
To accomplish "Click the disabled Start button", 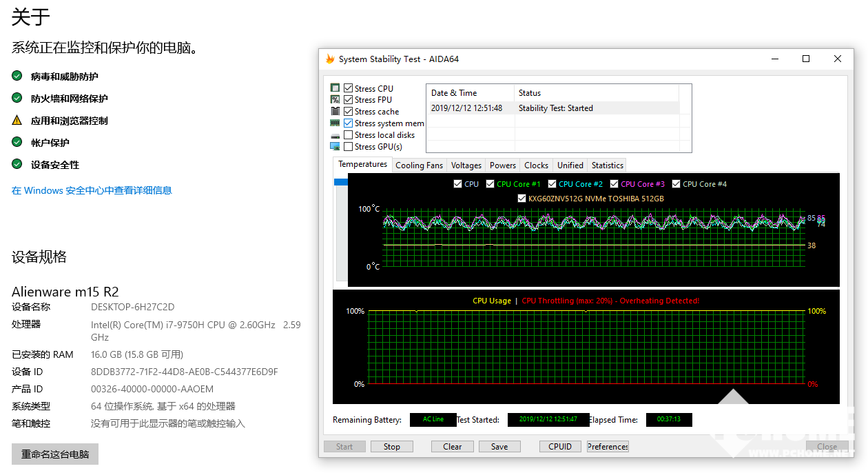I will (x=345, y=446).
